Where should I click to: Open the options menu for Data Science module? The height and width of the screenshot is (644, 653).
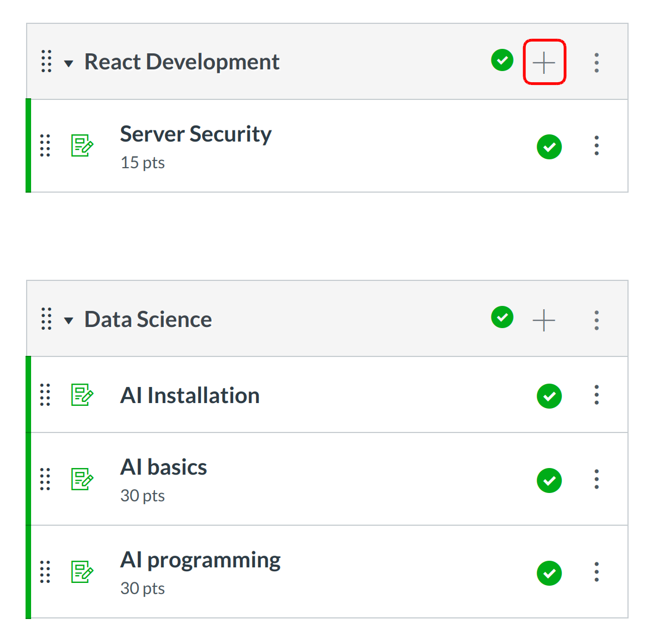pos(596,320)
